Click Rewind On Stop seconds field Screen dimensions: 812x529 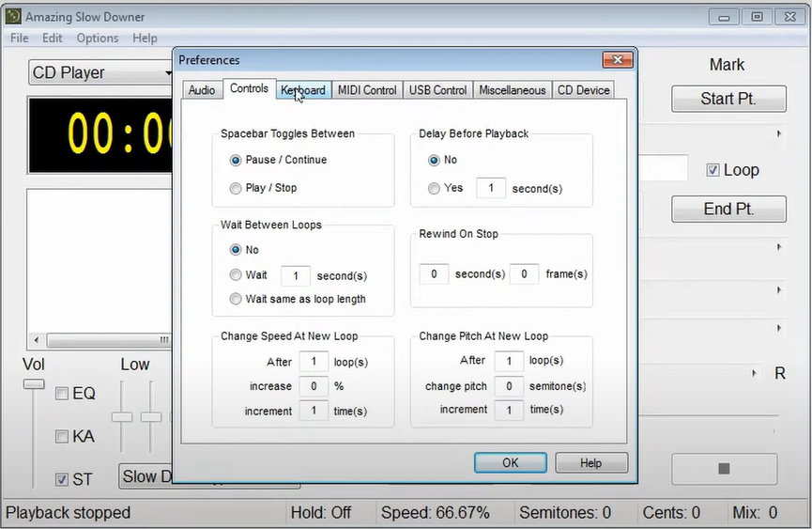pyautogui.click(x=434, y=273)
